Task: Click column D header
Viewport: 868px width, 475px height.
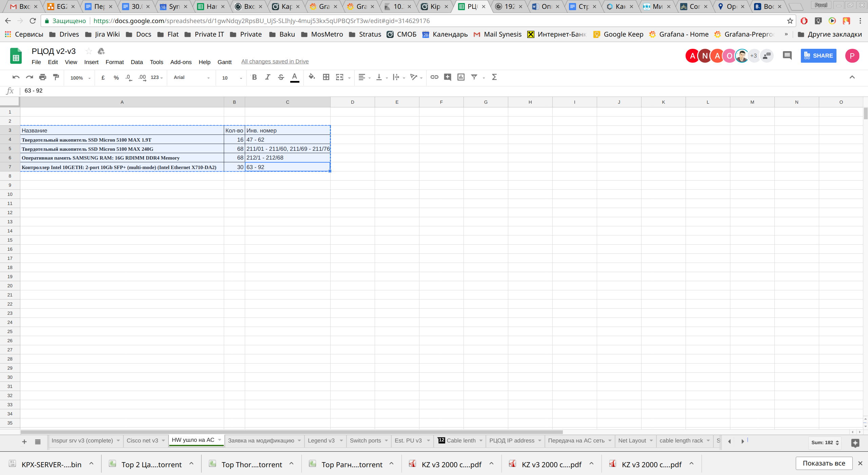Action: tap(352, 102)
